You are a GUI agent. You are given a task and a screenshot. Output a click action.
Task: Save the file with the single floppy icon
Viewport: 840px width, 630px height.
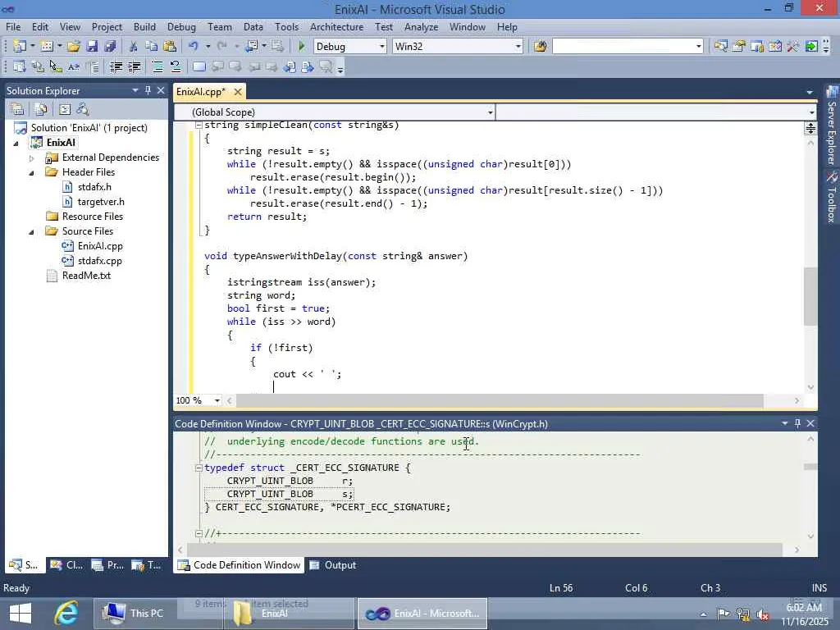pyautogui.click(x=92, y=47)
